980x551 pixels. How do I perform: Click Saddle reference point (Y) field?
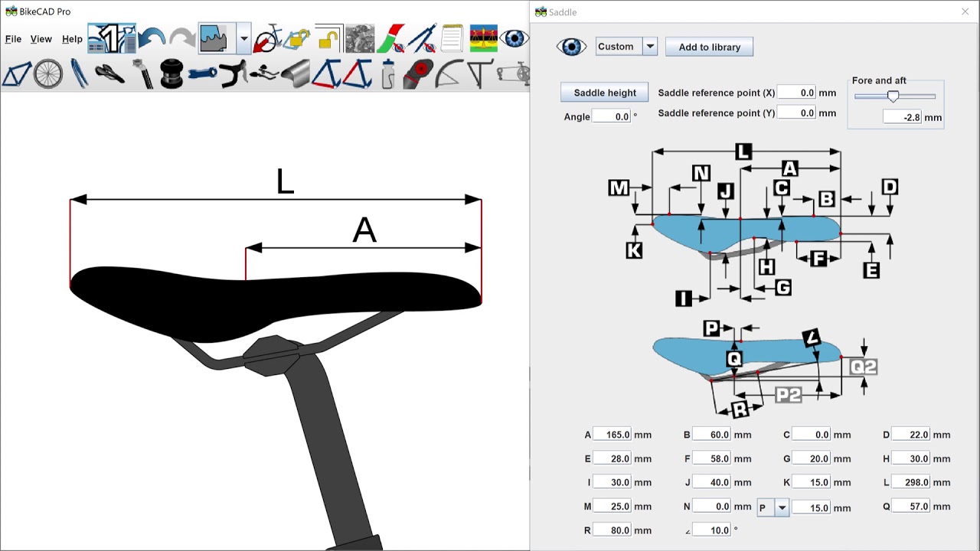796,112
